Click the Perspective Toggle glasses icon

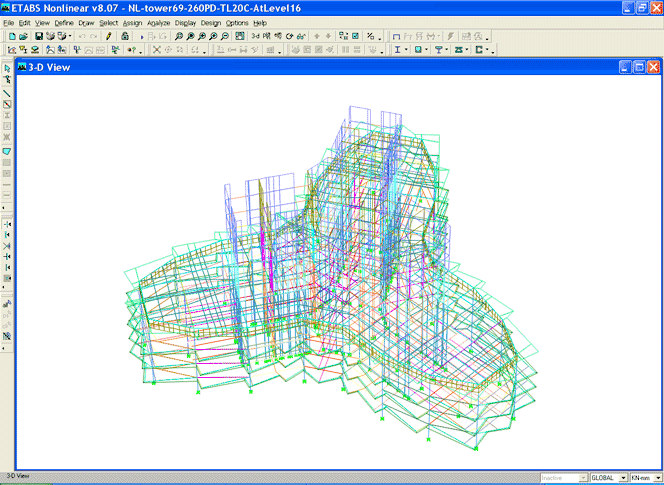click(x=301, y=36)
